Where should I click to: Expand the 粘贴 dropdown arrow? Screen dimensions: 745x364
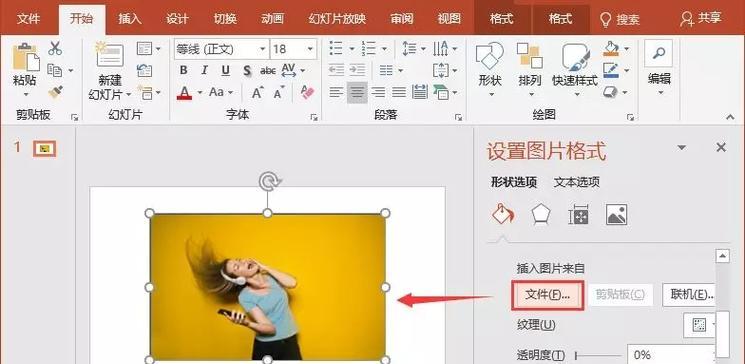click(26, 95)
